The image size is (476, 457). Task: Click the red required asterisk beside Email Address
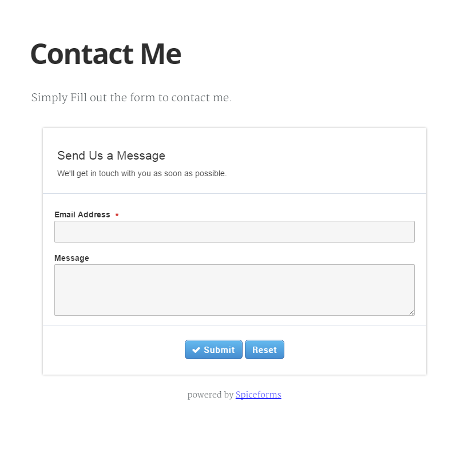point(117,215)
